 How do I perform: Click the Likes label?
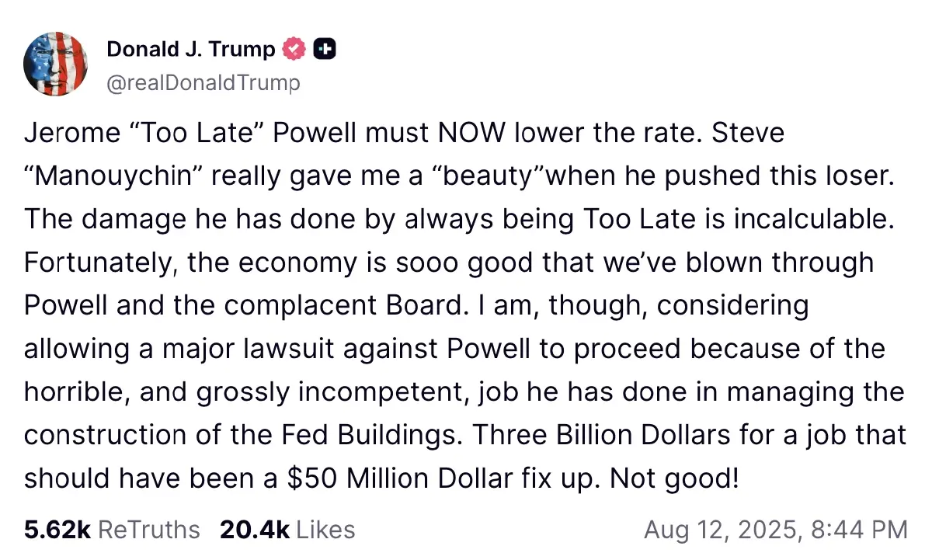coord(326,530)
